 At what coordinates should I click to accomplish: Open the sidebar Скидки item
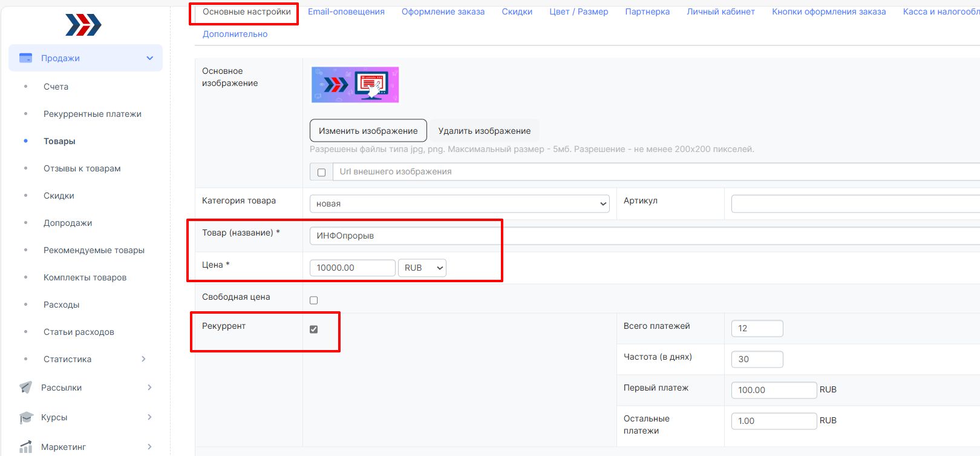pos(59,196)
